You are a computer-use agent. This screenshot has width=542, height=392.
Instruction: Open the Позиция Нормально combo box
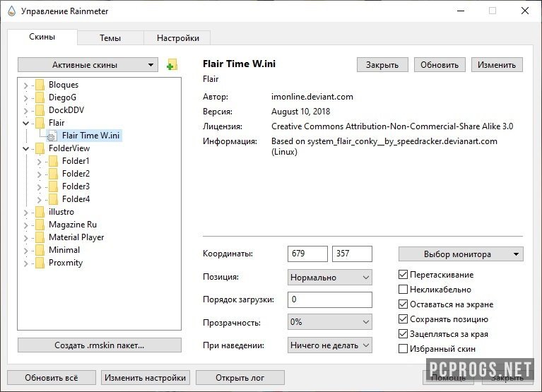tap(330, 278)
